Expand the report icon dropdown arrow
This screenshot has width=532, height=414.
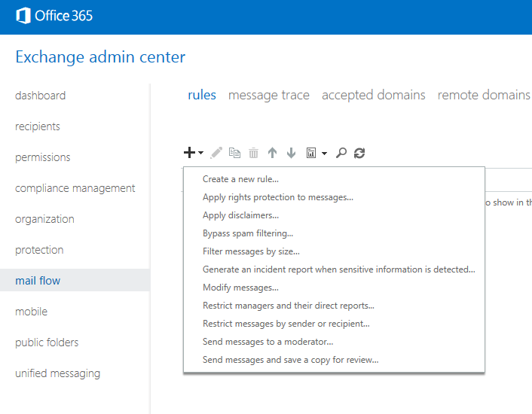coord(324,153)
